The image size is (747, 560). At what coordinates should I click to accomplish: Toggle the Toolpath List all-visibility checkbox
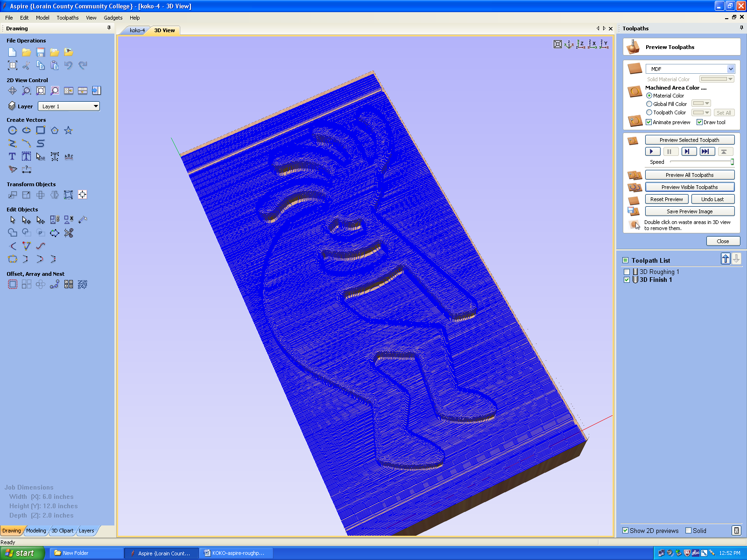coord(626,260)
